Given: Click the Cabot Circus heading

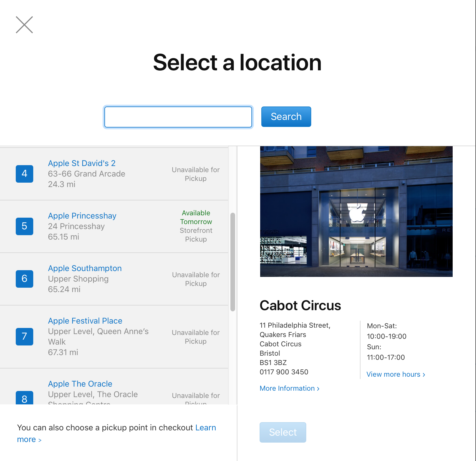Looking at the screenshot, I should [x=300, y=305].
